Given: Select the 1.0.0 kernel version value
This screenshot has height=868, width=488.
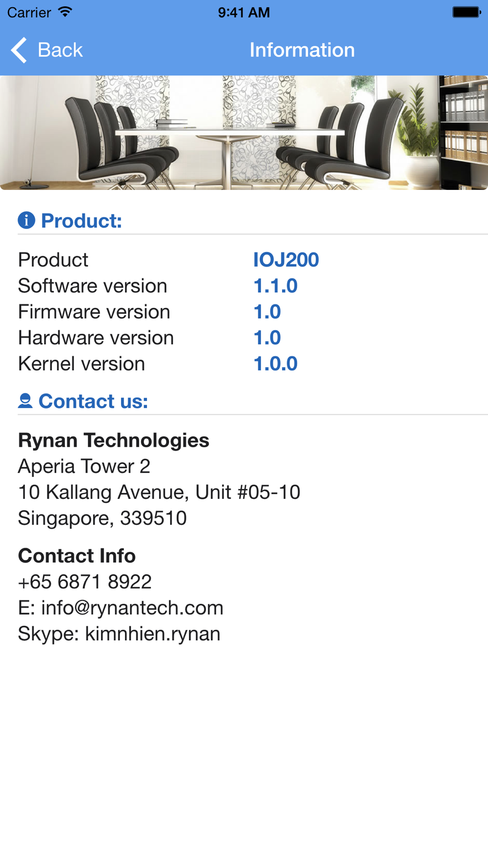Looking at the screenshot, I should tap(275, 364).
